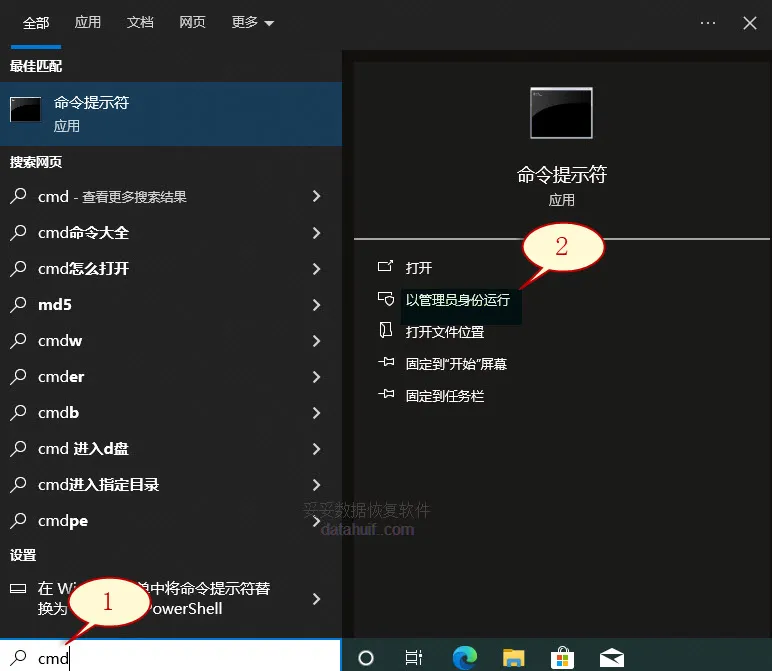Open Microsoft Store from the taskbar
The width and height of the screenshot is (772, 671).
point(562,657)
